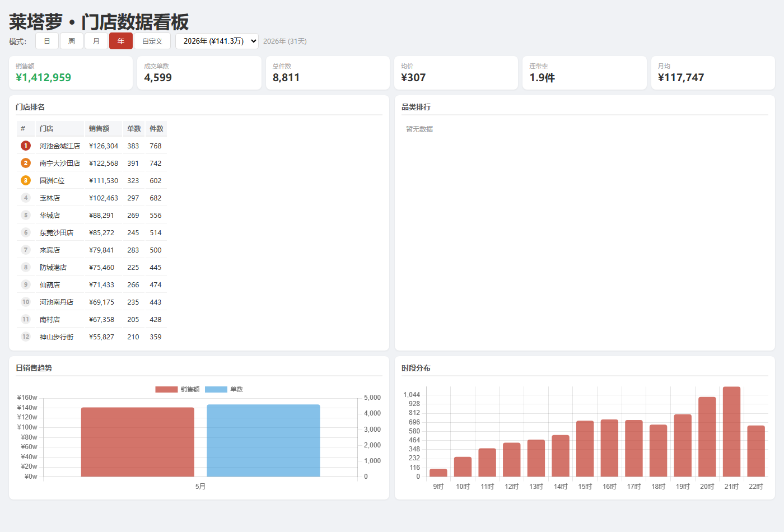Screen dimensions: 784x532
Task: Click rank 4 badge for 玉林店
Action: point(26,198)
